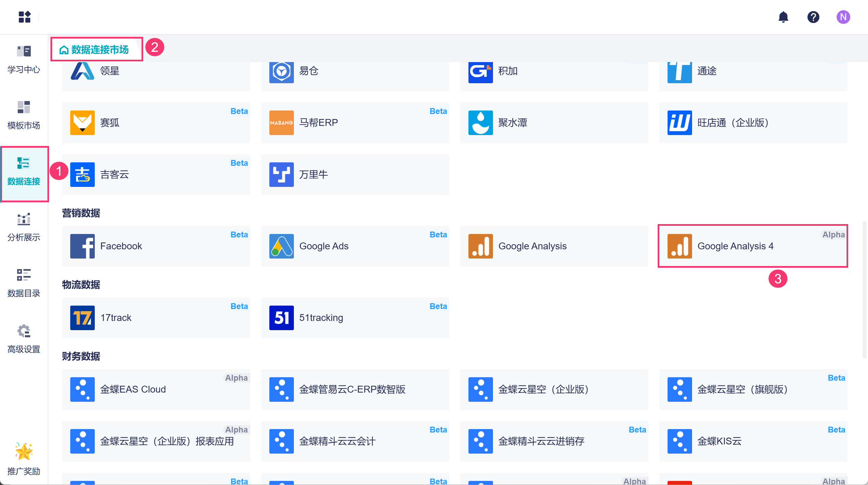
Task: Click the 金蝶云星空（旗舰版）icon
Action: [680, 390]
